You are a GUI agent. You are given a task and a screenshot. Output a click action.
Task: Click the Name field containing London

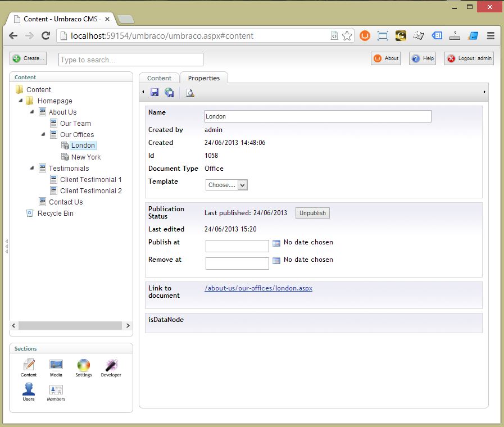[x=318, y=116]
